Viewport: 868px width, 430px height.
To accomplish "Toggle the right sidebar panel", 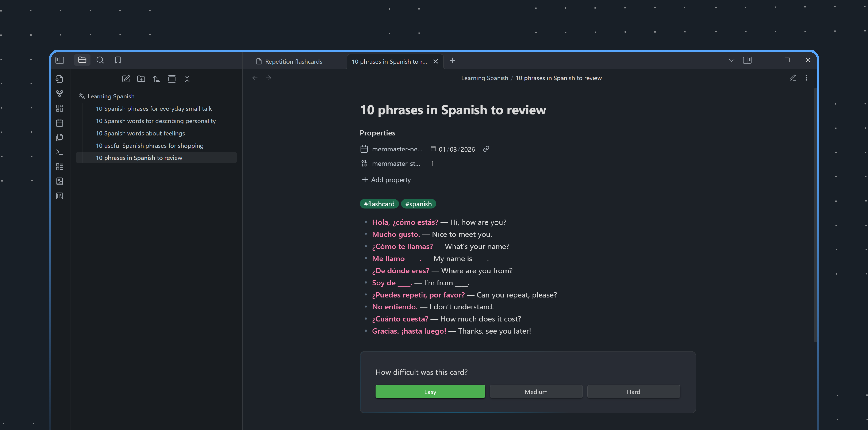I will pos(747,60).
